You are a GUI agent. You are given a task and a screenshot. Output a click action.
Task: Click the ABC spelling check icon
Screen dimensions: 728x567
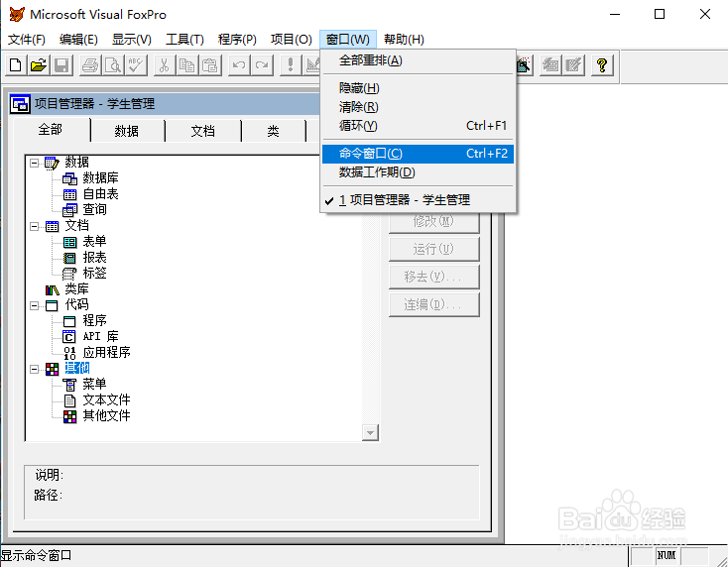pos(137,65)
